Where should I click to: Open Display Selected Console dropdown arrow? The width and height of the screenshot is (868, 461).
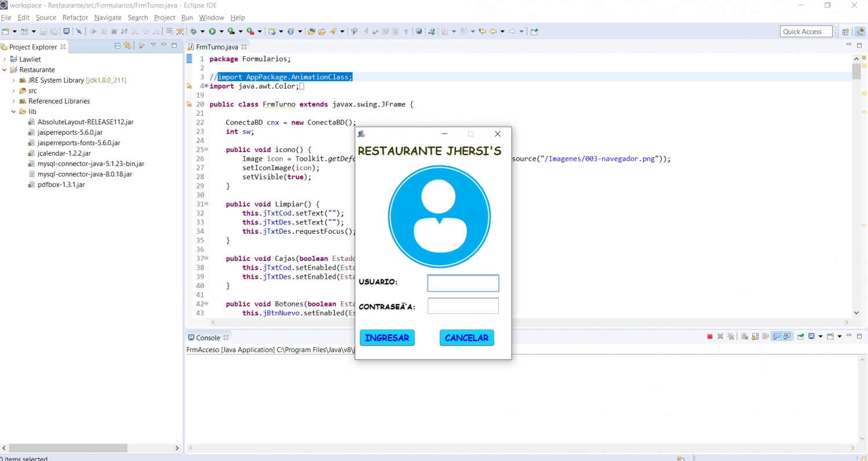821,336
